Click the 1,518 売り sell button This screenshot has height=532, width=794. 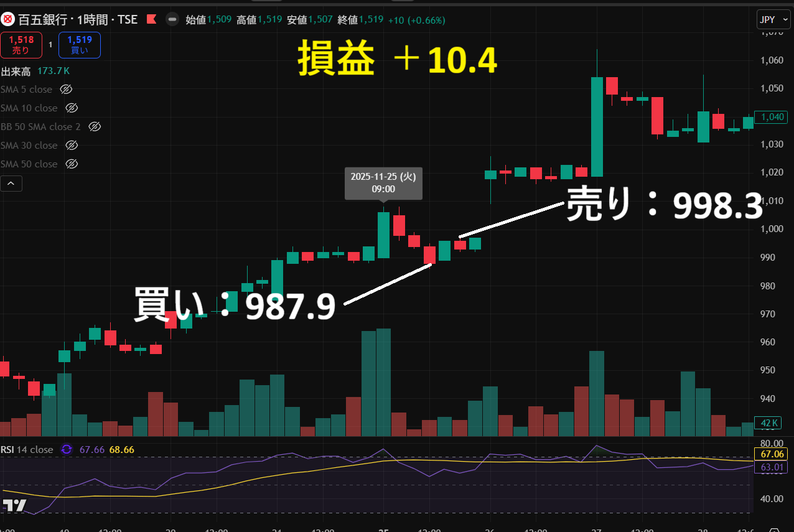click(21, 45)
